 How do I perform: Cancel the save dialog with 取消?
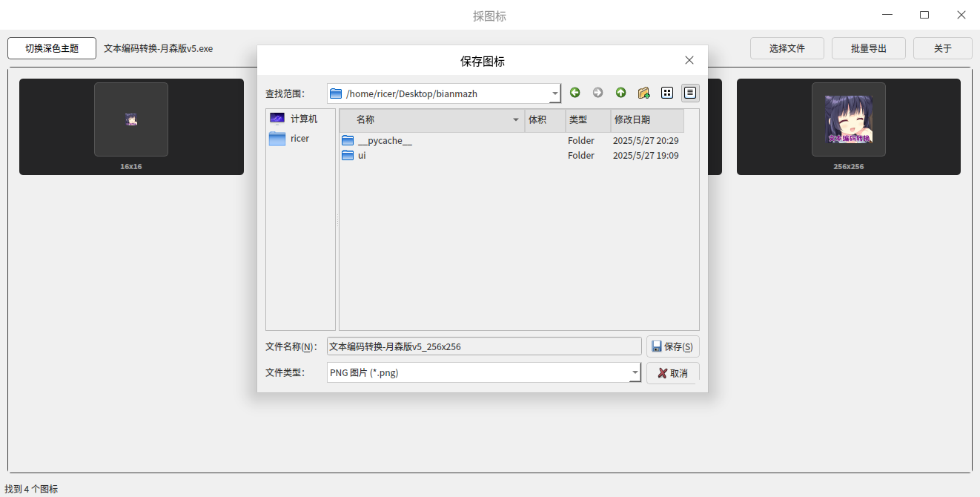tap(673, 373)
